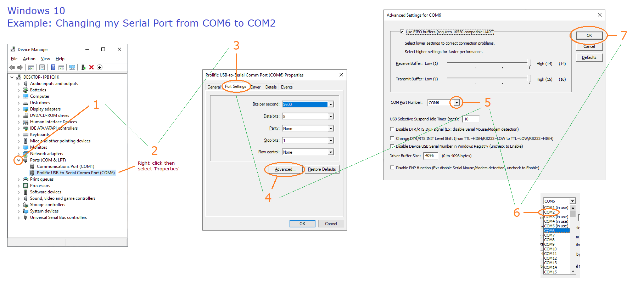The width and height of the screenshot is (644, 289).
Task: Open the Action menu
Action: 29,59
